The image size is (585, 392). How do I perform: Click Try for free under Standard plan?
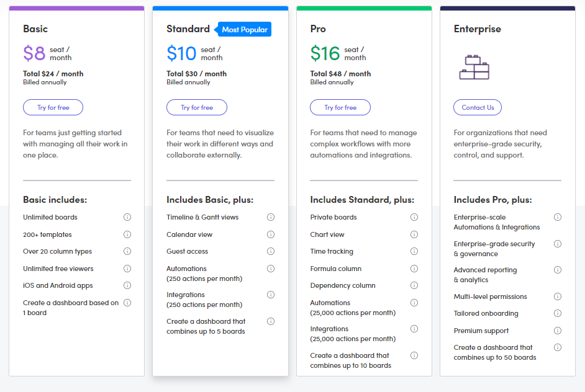[197, 107]
